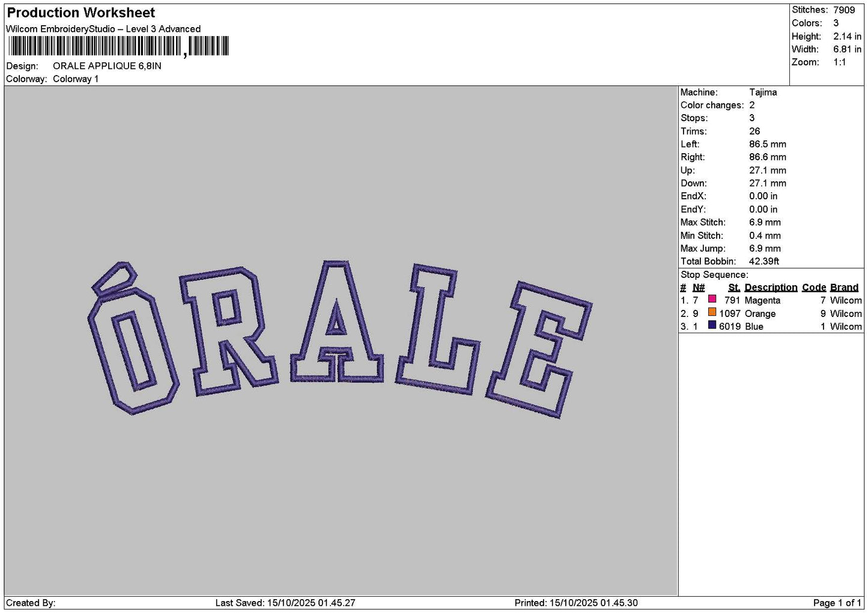Click the Down value '27.1 mm'

click(768, 184)
